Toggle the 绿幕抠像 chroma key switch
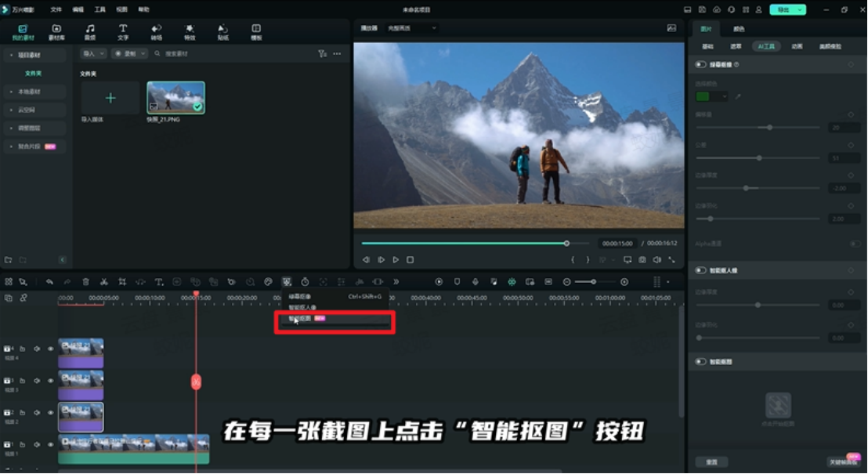Screen dimensions: 868x474 click(701, 64)
